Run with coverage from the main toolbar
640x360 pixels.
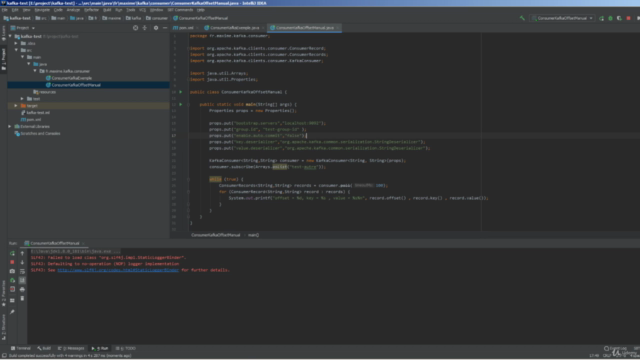[619, 18]
